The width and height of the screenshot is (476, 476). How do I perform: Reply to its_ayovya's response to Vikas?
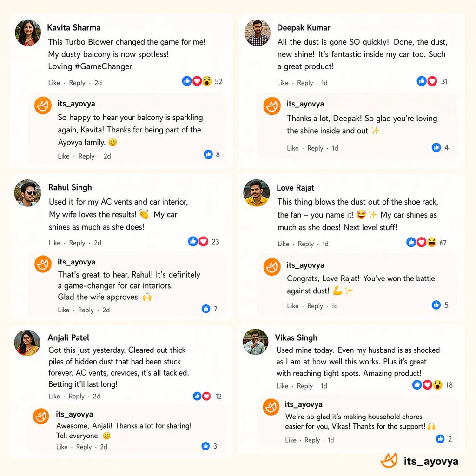312,440
